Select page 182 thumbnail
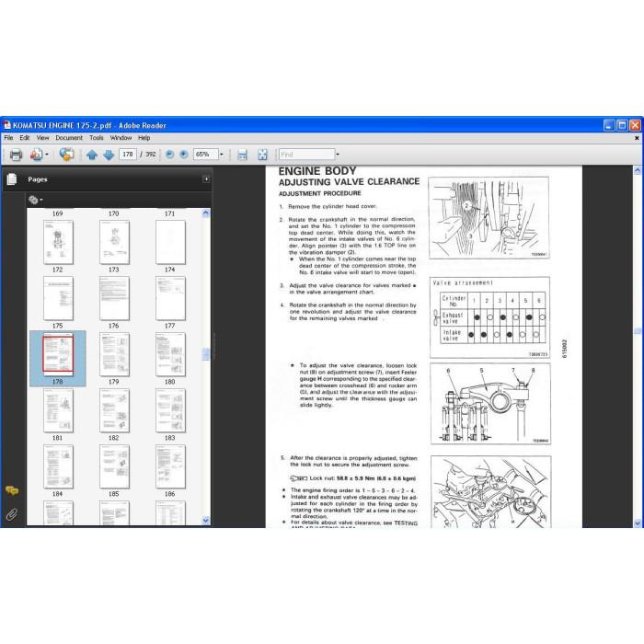 [114, 410]
